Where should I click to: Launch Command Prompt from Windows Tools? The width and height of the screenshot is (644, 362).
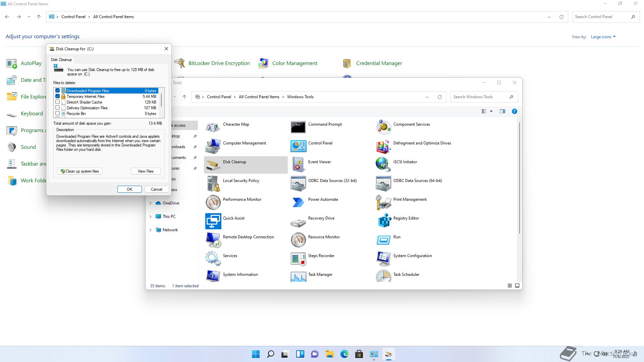point(298,127)
